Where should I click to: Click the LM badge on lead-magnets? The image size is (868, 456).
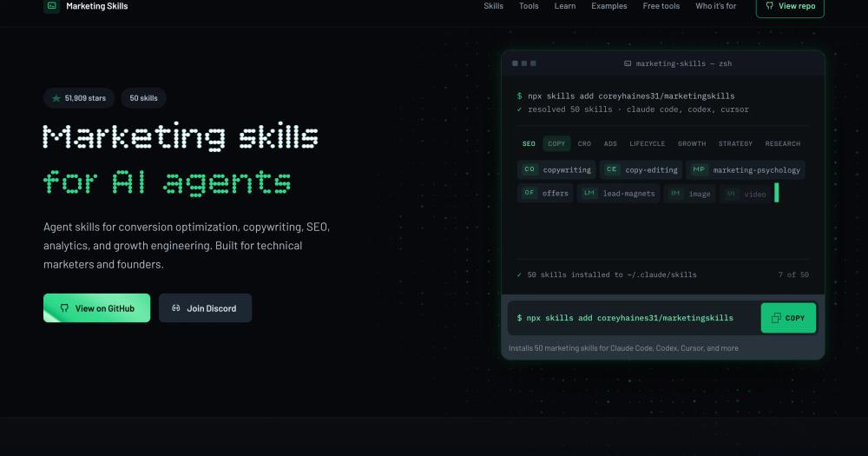tap(589, 193)
